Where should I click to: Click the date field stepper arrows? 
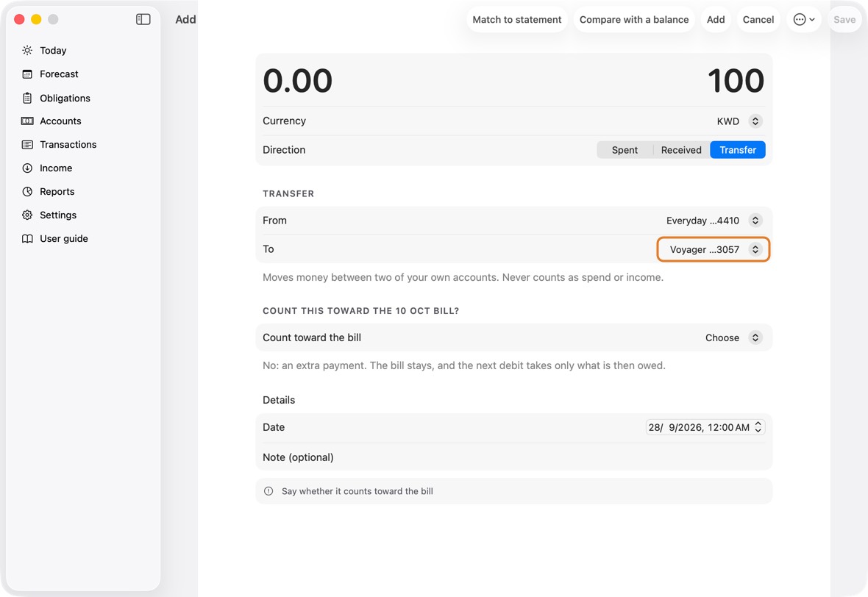(758, 427)
